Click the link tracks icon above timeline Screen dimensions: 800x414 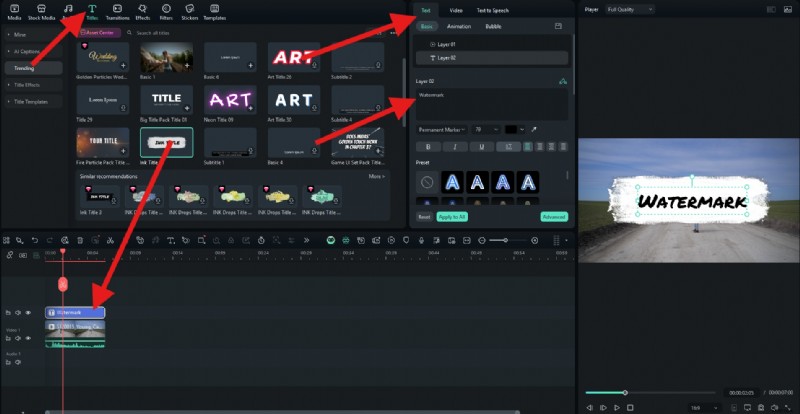pos(10,255)
